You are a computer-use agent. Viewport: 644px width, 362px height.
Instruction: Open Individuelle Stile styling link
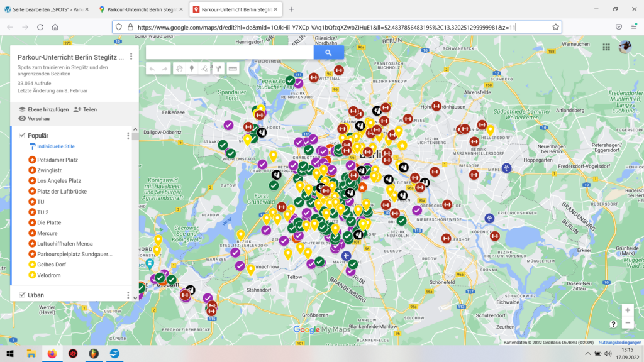55,146
